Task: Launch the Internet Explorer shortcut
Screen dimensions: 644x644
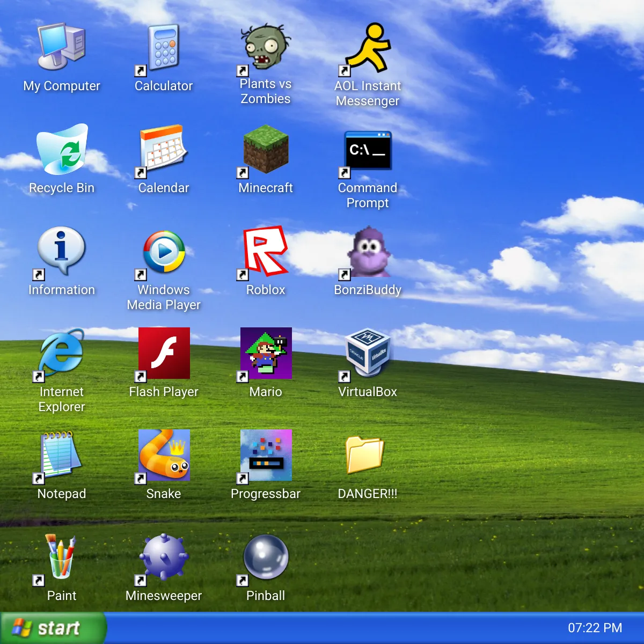Action: [x=62, y=353]
